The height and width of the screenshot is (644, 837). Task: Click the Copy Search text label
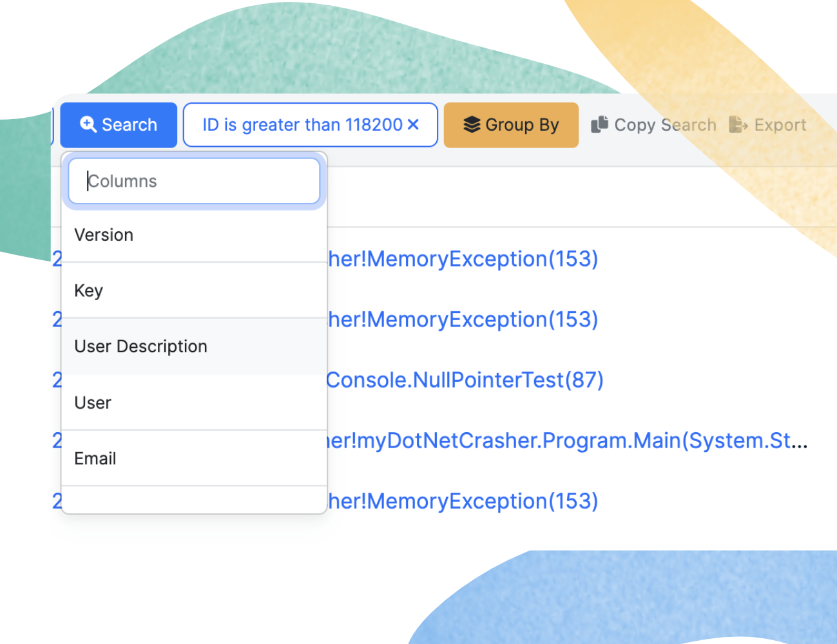pyautogui.click(x=665, y=125)
